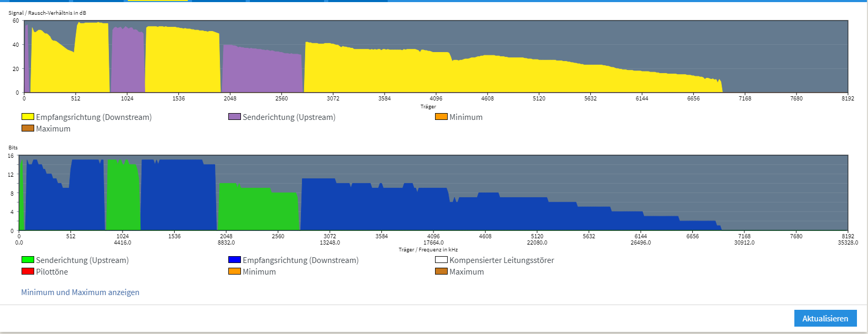The height and width of the screenshot is (334, 868).
Task: Click the yellow Empfangsrichtung (Downstream) swatch
Action: (28, 117)
